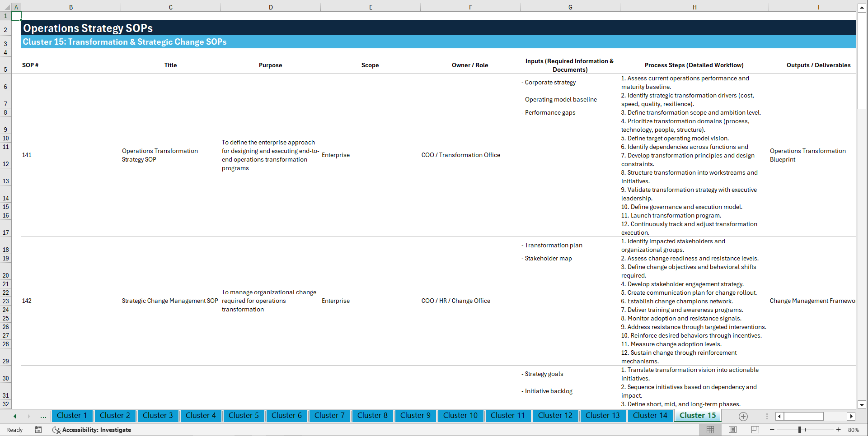Viewport: 868px width, 436px height.
Task: Click the zoom in plus icon
Action: (839, 430)
